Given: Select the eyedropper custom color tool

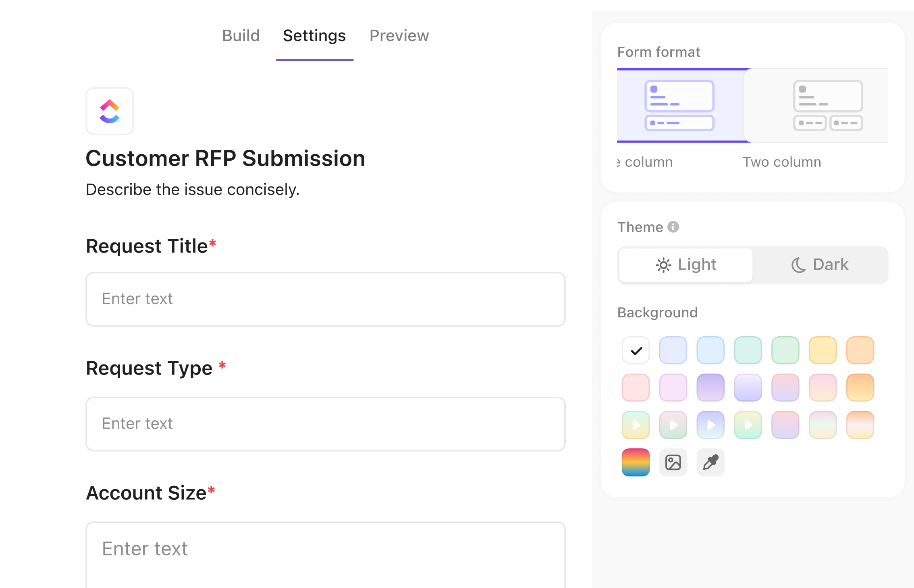Looking at the screenshot, I should pos(710,462).
